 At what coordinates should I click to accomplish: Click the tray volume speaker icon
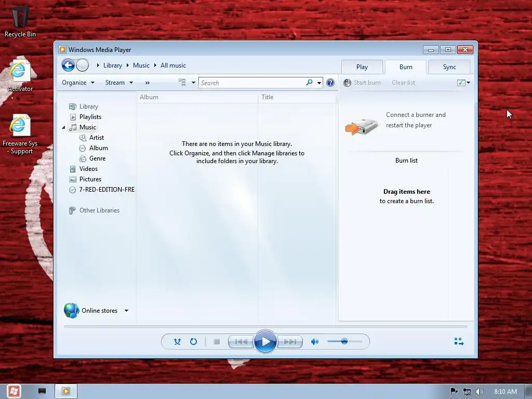(x=479, y=392)
